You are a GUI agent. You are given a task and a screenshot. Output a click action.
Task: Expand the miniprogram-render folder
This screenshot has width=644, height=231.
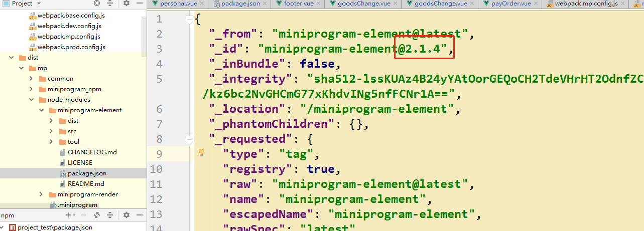click(42, 194)
